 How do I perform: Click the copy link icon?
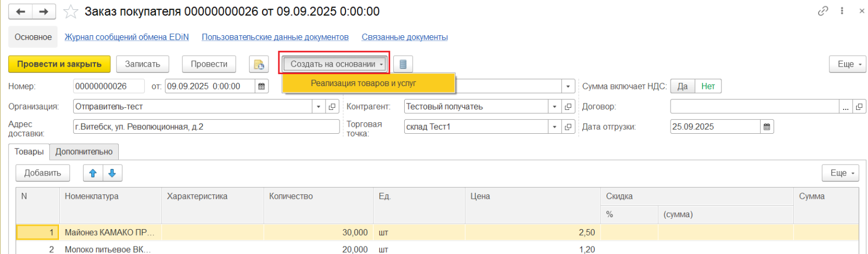point(823,11)
